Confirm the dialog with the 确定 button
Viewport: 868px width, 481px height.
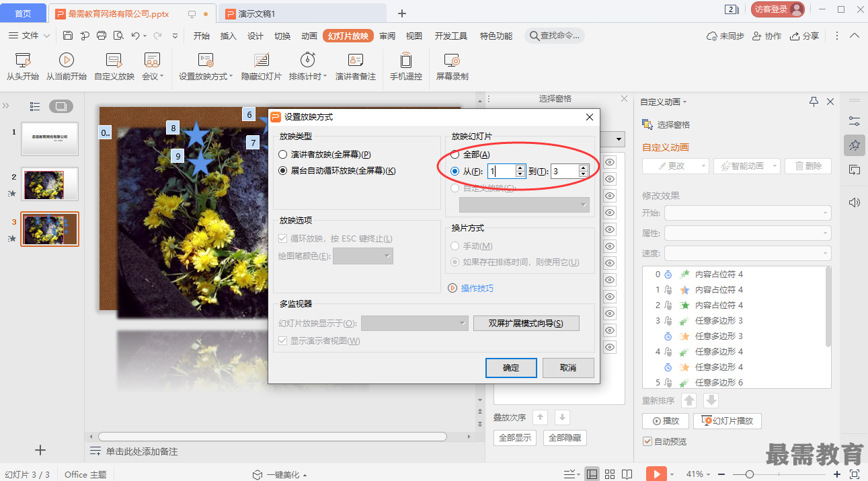[x=511, y=368]
